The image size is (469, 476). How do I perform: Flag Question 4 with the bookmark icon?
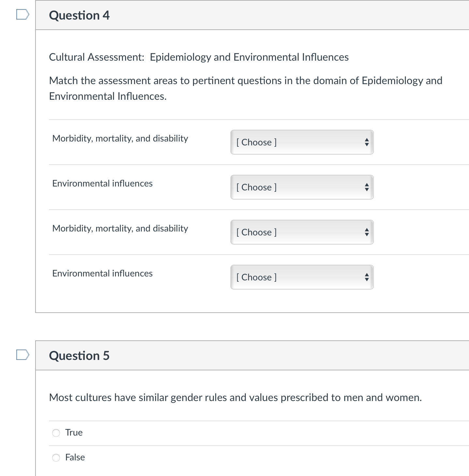pos(22,15)
